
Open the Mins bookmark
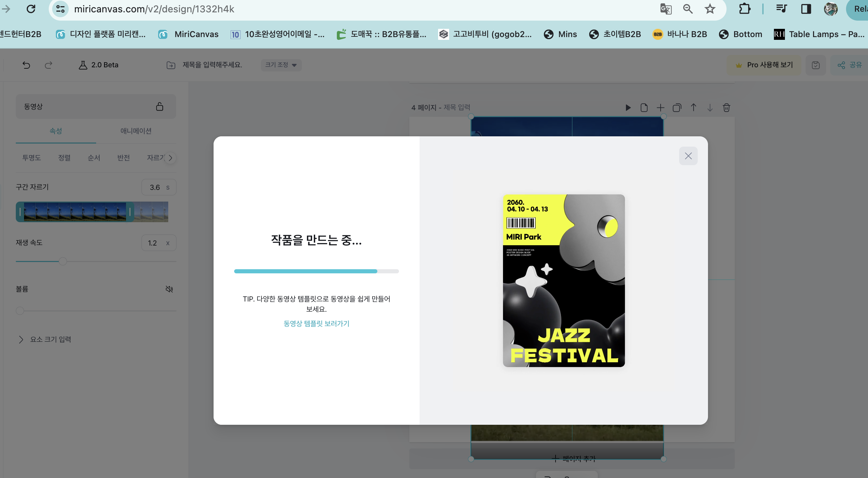point(560,34)
